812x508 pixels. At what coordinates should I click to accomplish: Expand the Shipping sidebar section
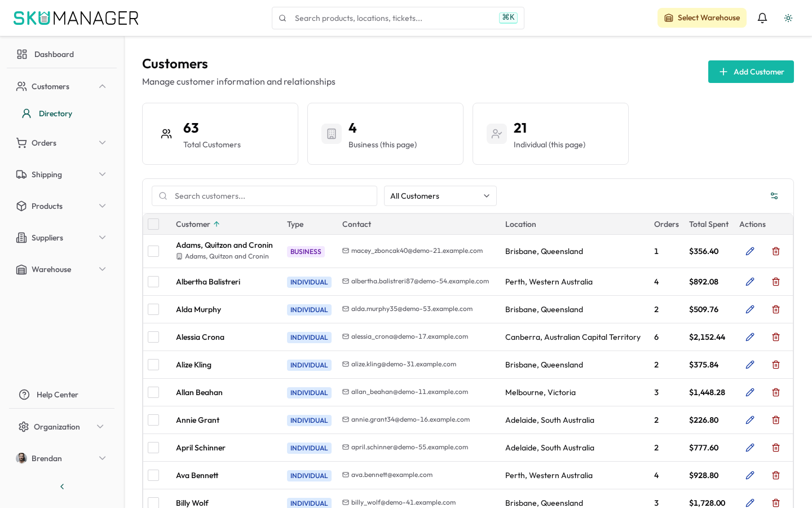[x=61, y=174]
